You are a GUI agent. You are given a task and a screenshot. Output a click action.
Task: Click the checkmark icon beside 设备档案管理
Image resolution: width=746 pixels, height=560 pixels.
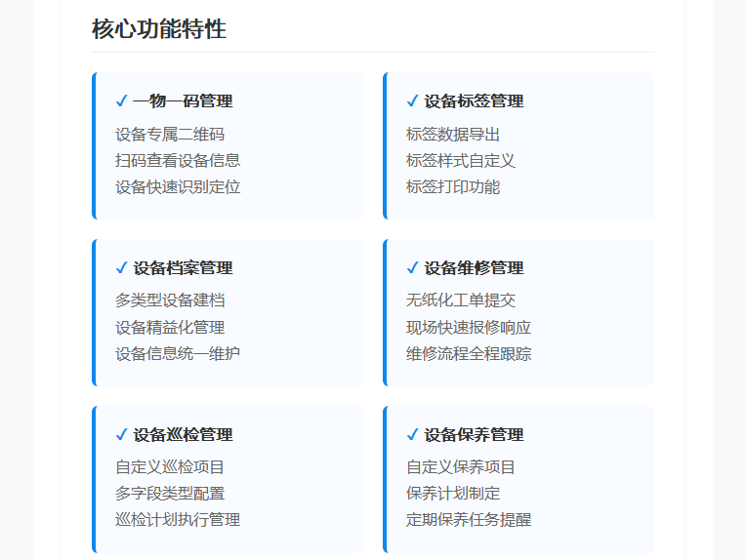click(x=122, y=267)
